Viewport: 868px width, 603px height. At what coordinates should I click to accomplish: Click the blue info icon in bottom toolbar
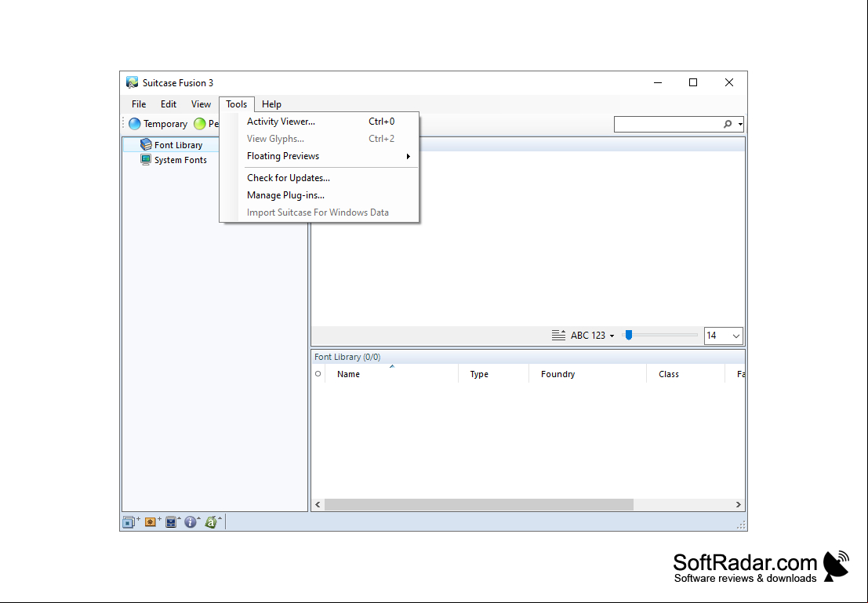click(191, 521)
